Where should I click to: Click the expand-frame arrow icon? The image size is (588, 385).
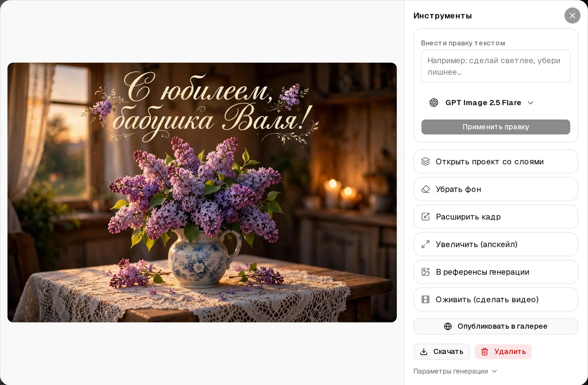point(425,217)
